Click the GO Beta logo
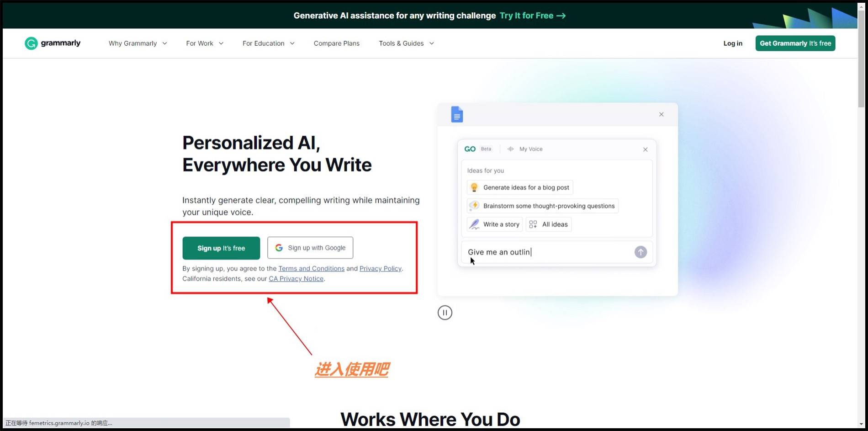The height and width of the screenshot is (431, 868). (478, 149)
